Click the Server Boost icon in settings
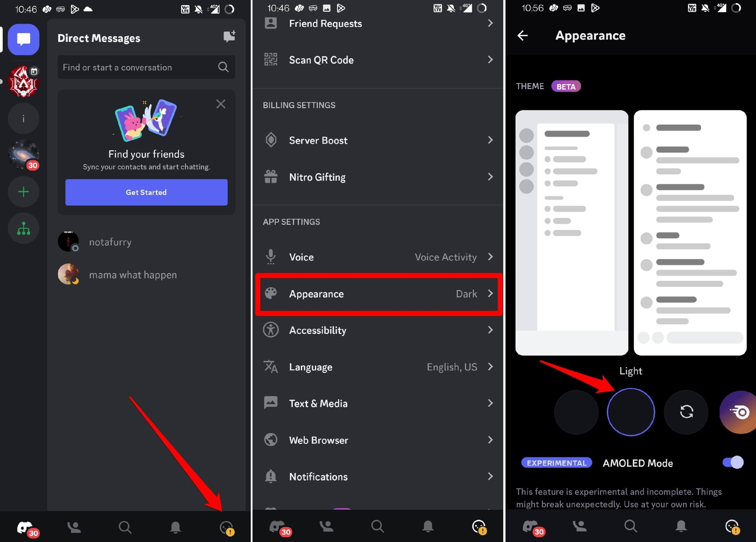 click(271, 139)
